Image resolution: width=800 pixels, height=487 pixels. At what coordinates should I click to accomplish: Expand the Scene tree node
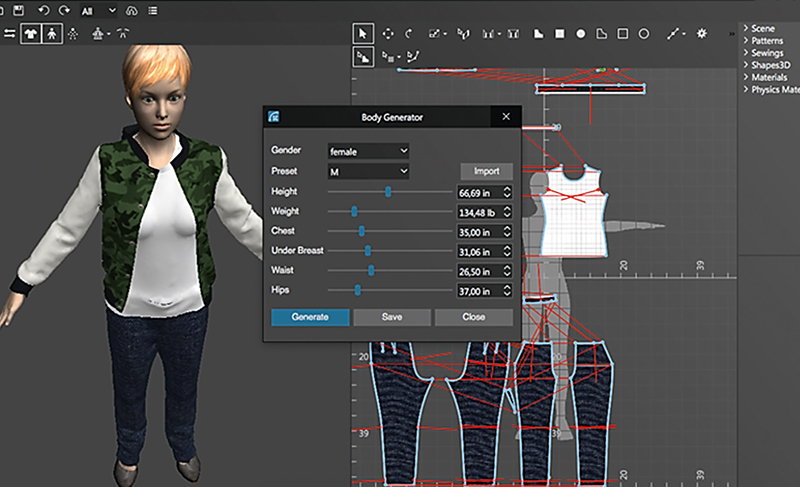tap(745, 28)
